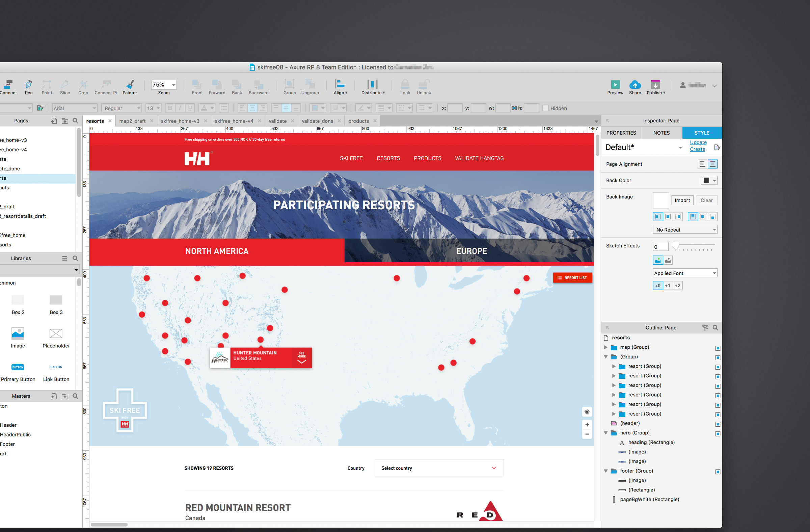Viewport: 810px width, 532px height.
Task: Click the Connect tool icon
Action: point(8,84)
